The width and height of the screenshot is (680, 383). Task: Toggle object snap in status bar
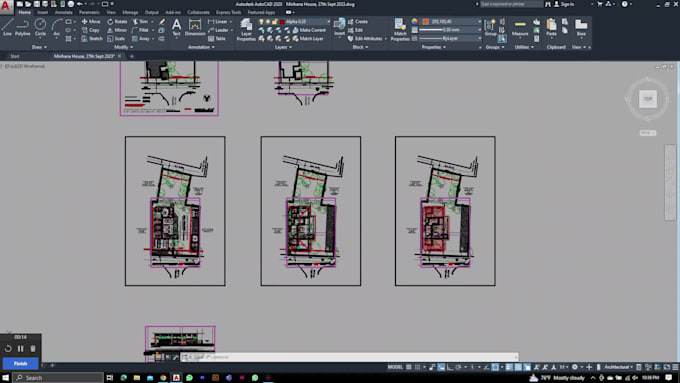pyautogui.click(x=495, y=367)
